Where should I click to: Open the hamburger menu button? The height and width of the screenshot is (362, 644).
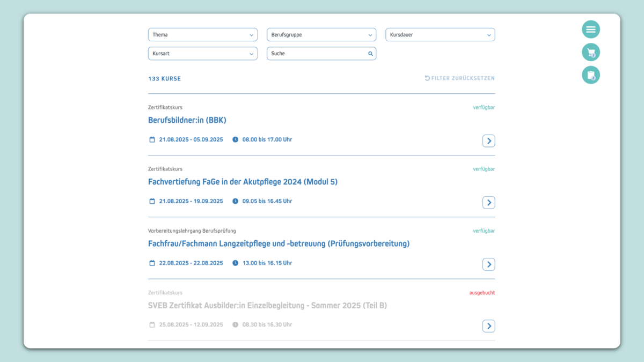point(591,29)
